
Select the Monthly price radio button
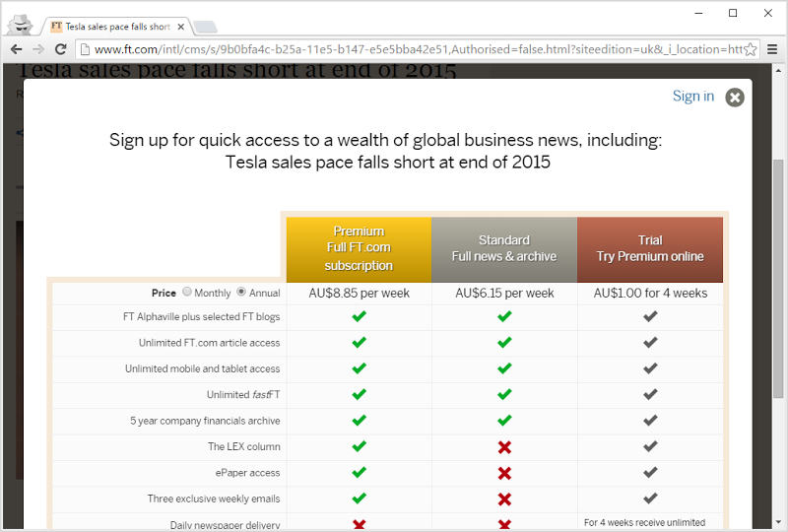coord(187,293)
